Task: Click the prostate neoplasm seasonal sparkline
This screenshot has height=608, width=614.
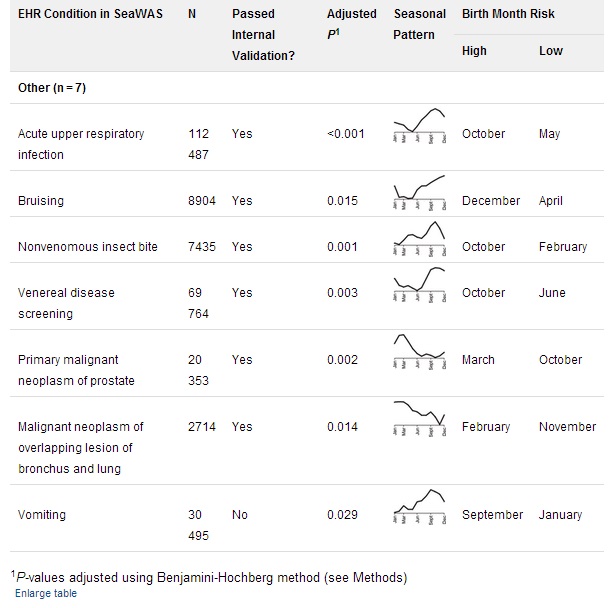Action: point(419,349)
